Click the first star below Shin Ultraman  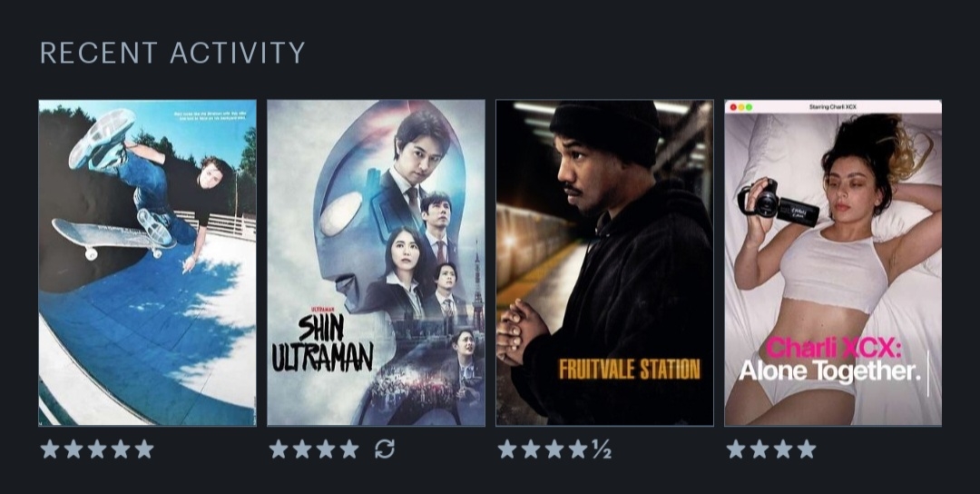pos(279,449)
